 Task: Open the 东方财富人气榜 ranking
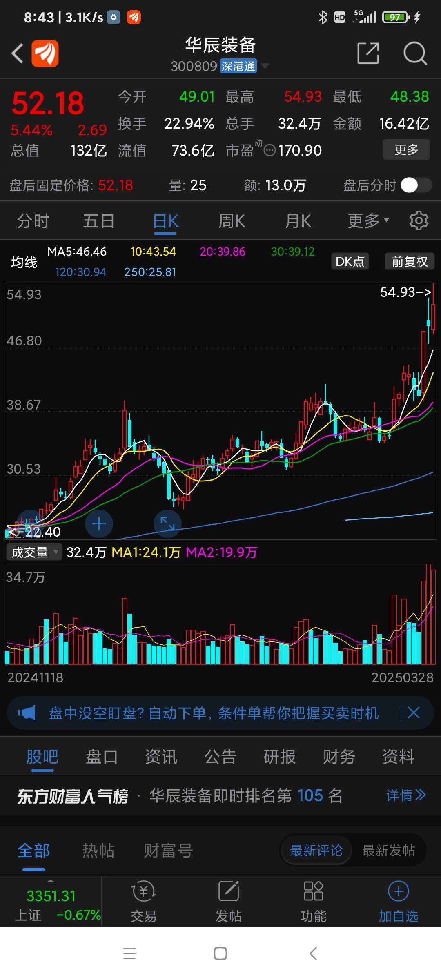point(73,795)
